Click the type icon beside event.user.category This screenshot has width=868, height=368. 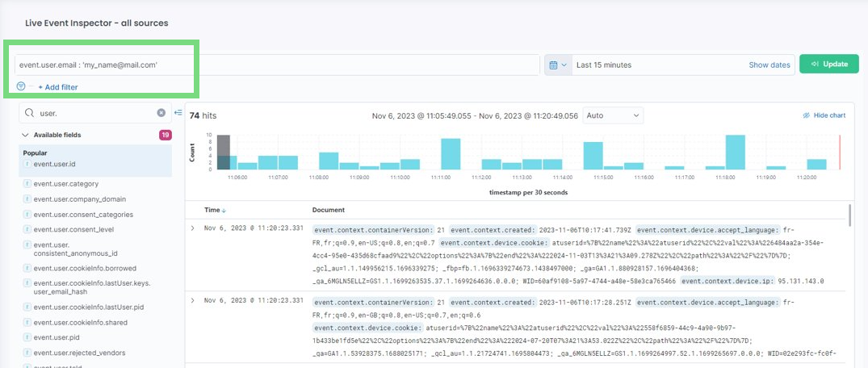27,184
